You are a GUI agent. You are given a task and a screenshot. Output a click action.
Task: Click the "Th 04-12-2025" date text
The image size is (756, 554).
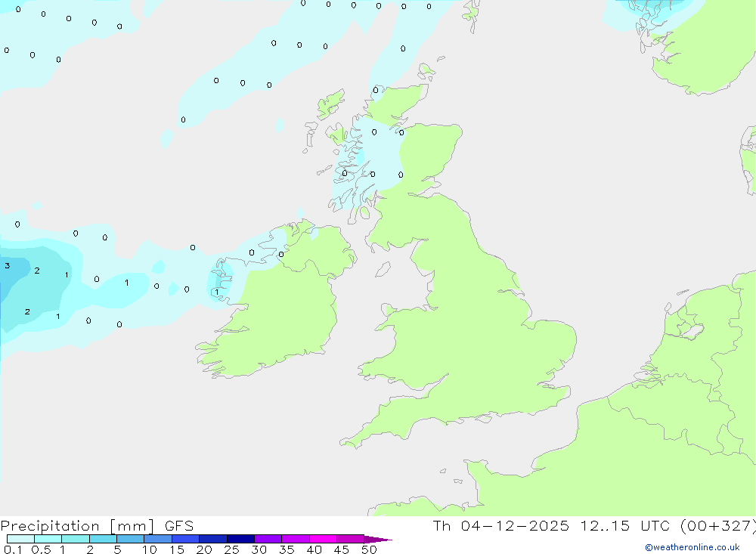500,525
